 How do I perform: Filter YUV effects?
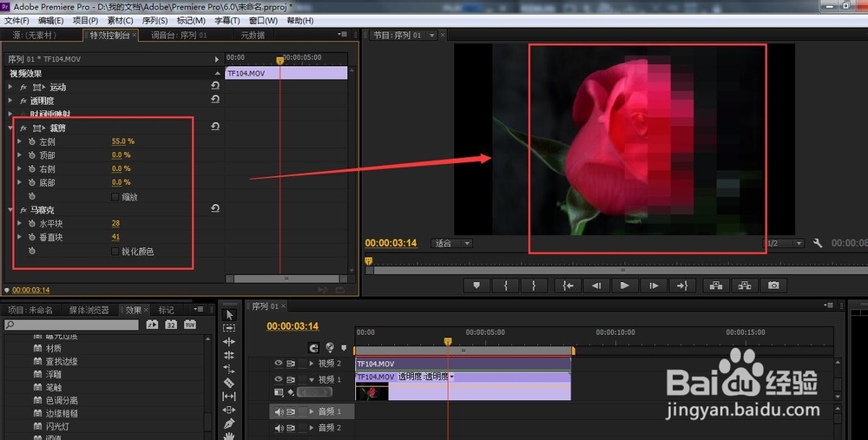[190, 325]
